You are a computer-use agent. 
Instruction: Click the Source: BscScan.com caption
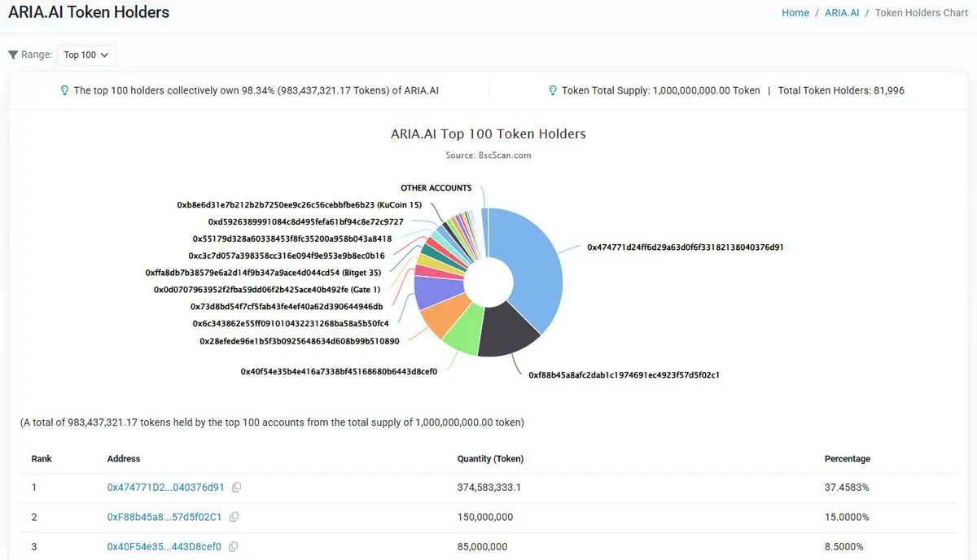click(488, 155)
